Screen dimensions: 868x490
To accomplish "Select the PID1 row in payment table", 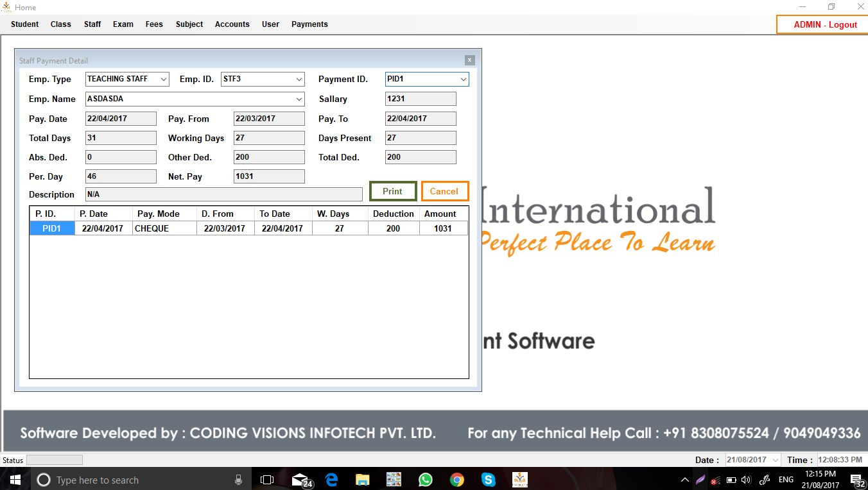I will [x=52, y=228].
